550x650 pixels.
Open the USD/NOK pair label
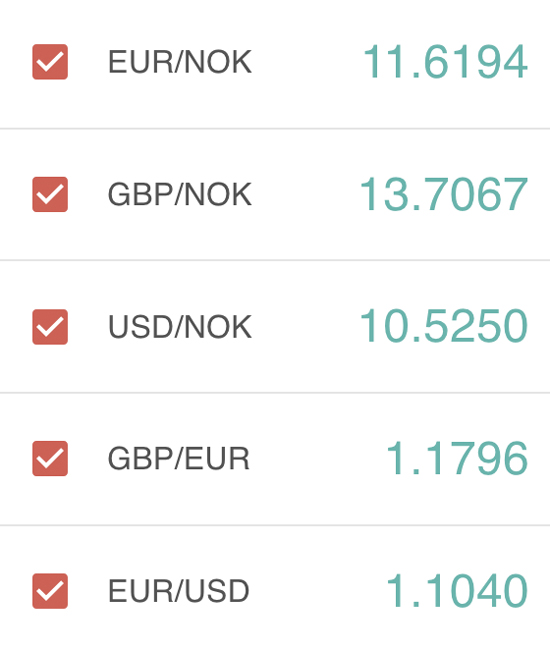(180, 327)
